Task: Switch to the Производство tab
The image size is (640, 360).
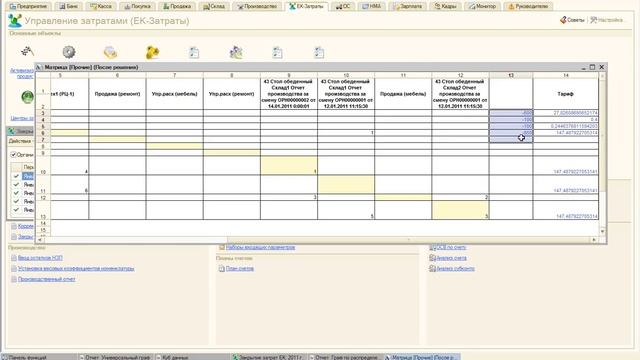Action: tap(257, 6)
